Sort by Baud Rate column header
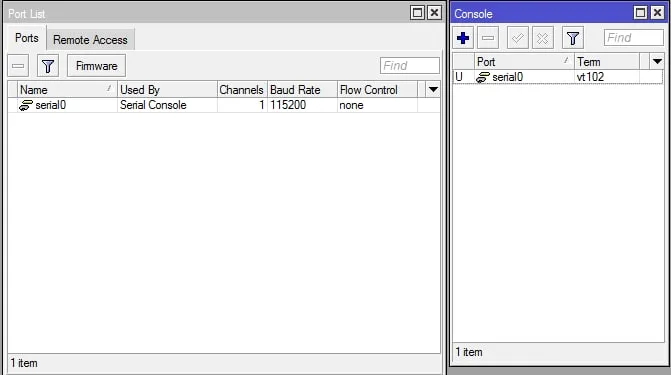This screenshot has height=375, width=671. click(x=302, y=90)
